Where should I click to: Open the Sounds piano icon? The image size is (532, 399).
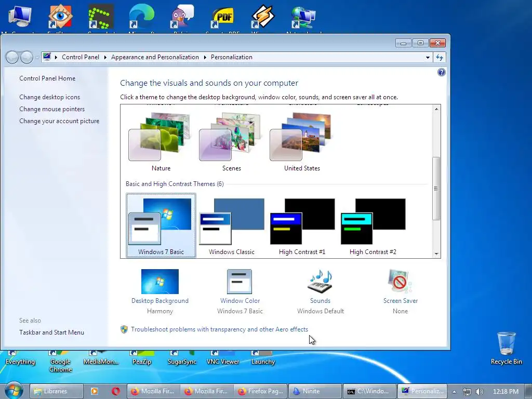click(320, 282)
